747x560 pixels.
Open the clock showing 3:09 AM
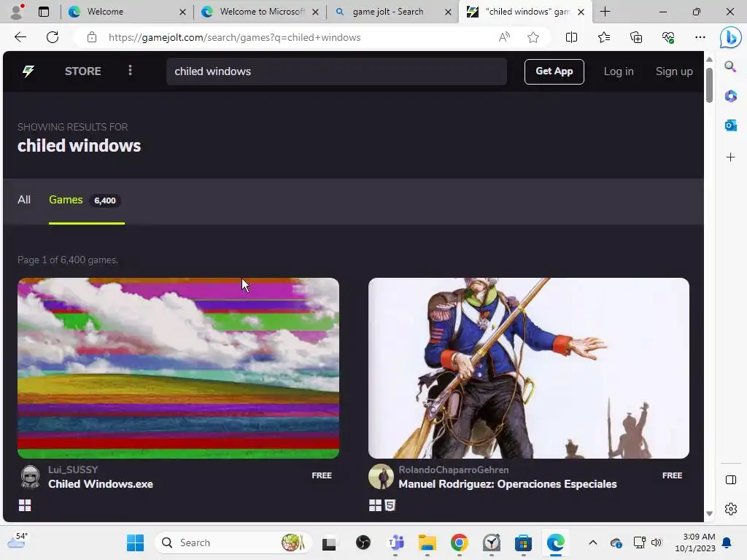pyautogui.click(x=695, y=542)
